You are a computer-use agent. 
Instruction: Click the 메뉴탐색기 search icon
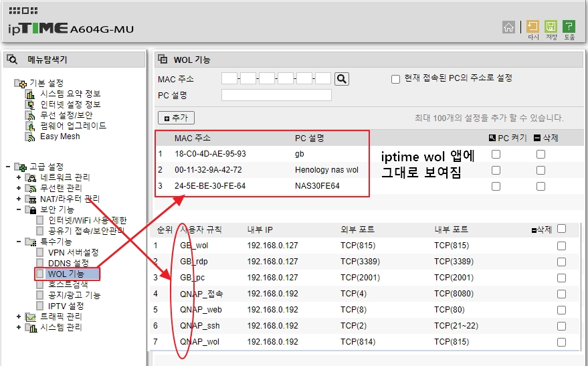click(x=12, y=60)
